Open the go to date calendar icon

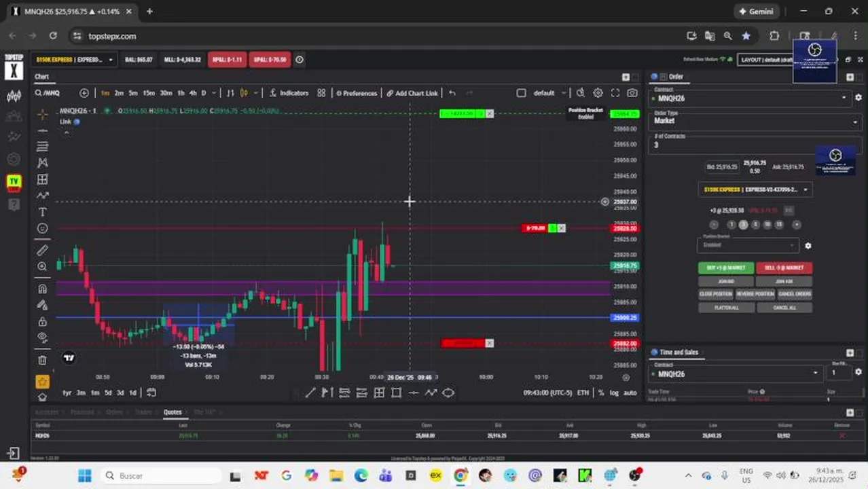(x=151, y=393)
